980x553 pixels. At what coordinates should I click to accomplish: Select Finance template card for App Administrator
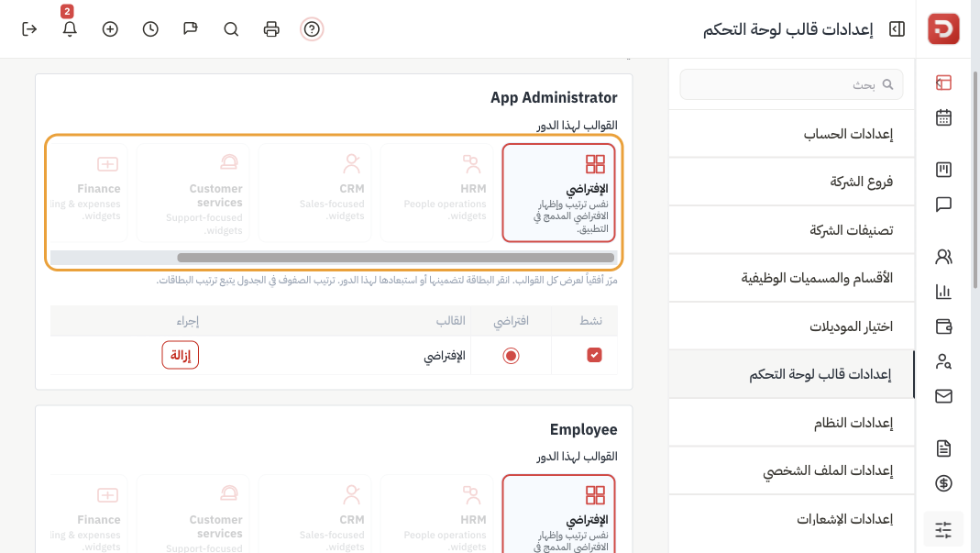tap(89, 193)
